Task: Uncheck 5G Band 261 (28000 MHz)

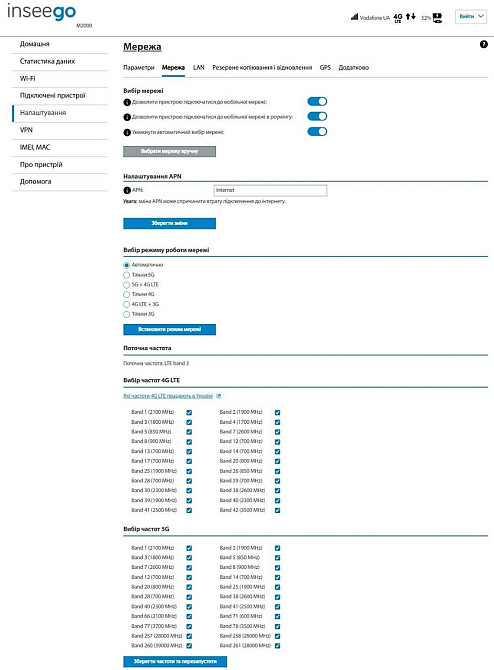Action: point(277,646)
